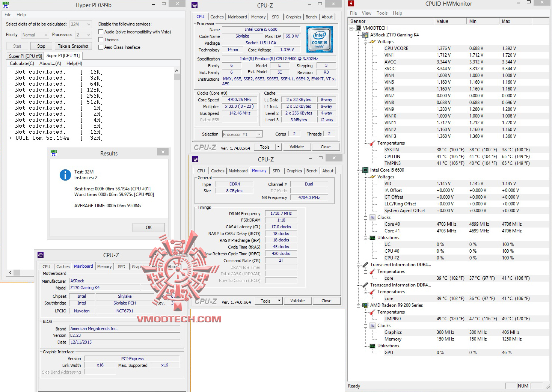Click the blue info icon in the Results dialog
Image resolution: width=552 pixels, height=392 pixels.
(65, 175)
